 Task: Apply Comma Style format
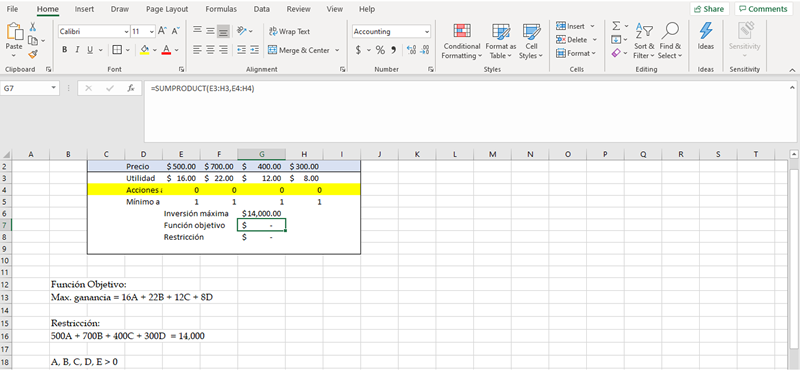[393, 50]
